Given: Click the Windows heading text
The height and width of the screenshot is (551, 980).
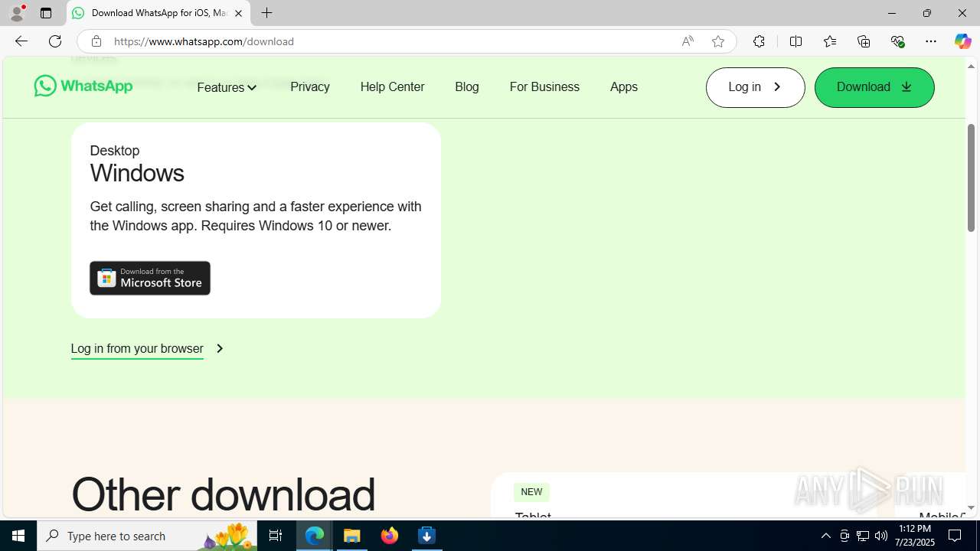Looking at the screenshot, I should coord(137,173).
